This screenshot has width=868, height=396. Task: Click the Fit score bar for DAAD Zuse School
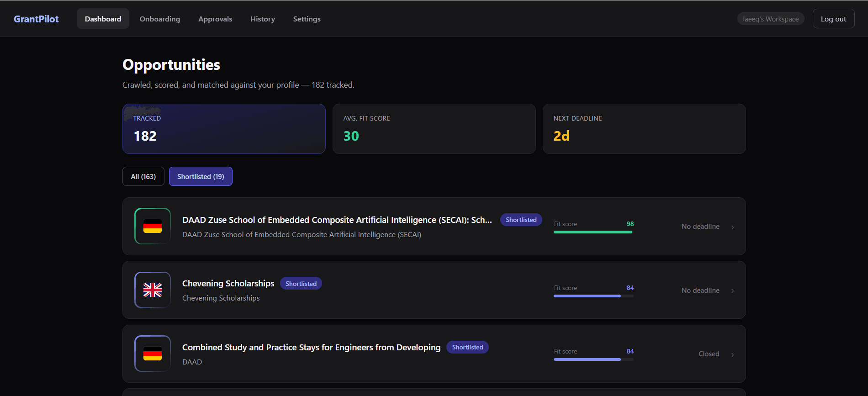593,232
